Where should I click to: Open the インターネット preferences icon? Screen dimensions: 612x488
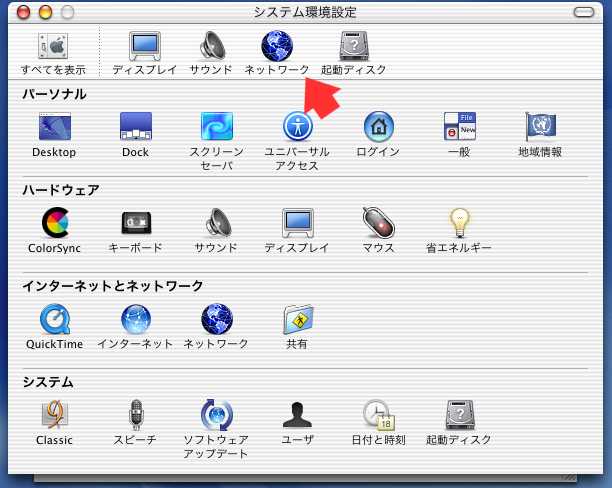coord(135,319)
